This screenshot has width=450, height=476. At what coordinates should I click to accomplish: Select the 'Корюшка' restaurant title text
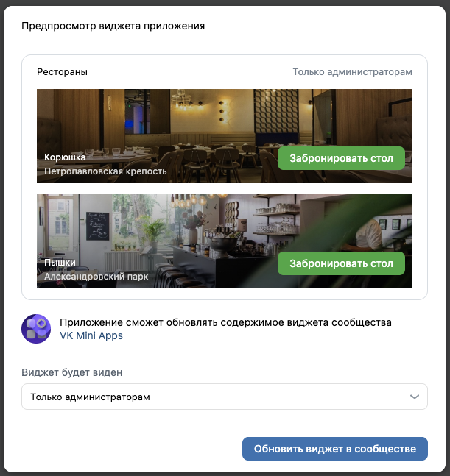(65, 157)
